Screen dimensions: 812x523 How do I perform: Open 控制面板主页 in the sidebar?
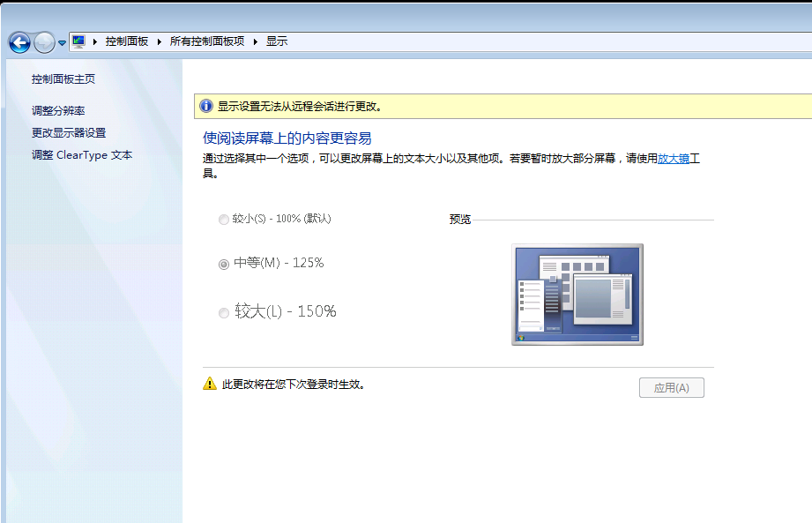(x=63, y=79)
